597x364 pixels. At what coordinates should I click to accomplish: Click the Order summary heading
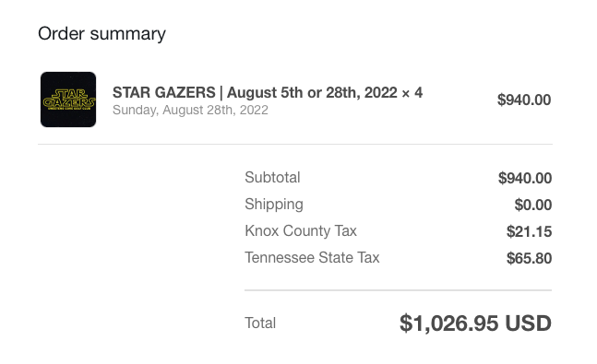pyautogui.click(x=101, y=33)
